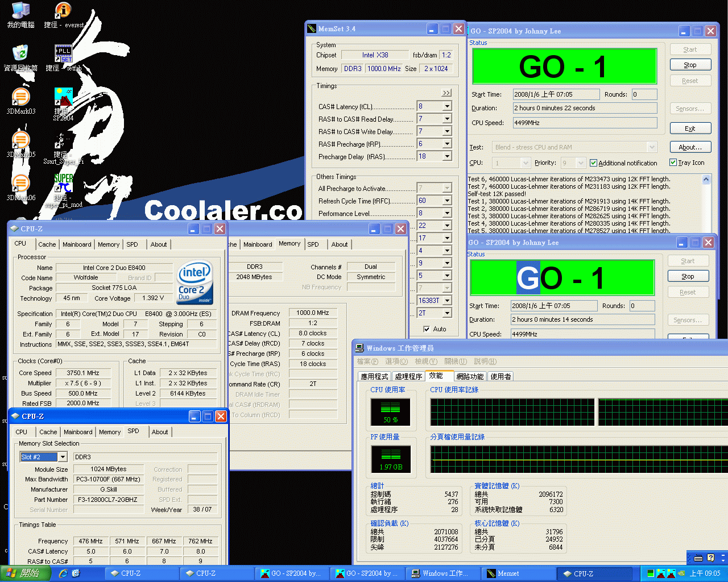
Task: Open the Refresh Cycle Time (tRFC) dropdown
Action: tap(447, 201)
